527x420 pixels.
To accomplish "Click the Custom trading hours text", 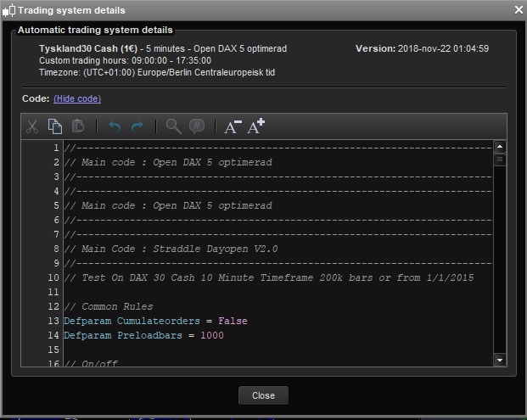I will coord(125,60).
